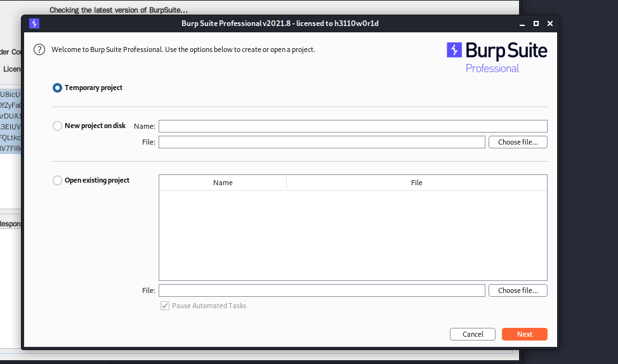The width and height of the screenshot is (618, 364).
Task: Close the Burp Suite startup dialog
Action: 550,23
